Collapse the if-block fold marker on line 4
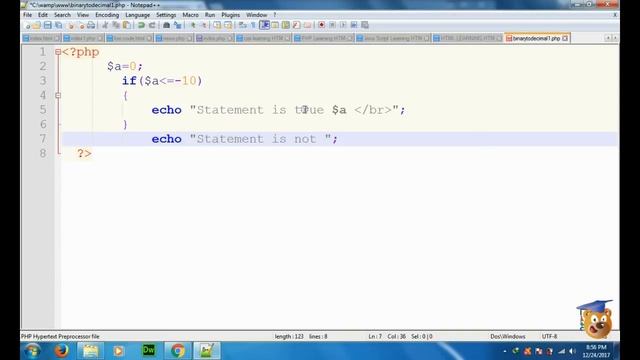 coord(58,95)
